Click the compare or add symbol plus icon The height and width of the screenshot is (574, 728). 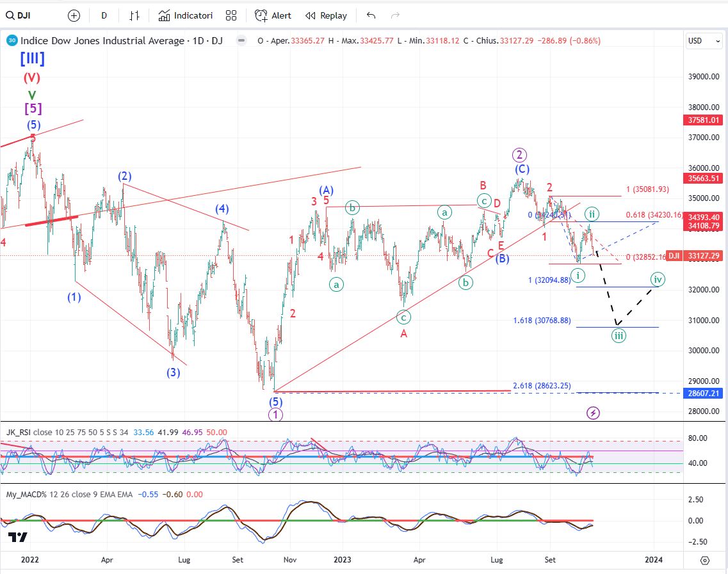pos(74,16)
